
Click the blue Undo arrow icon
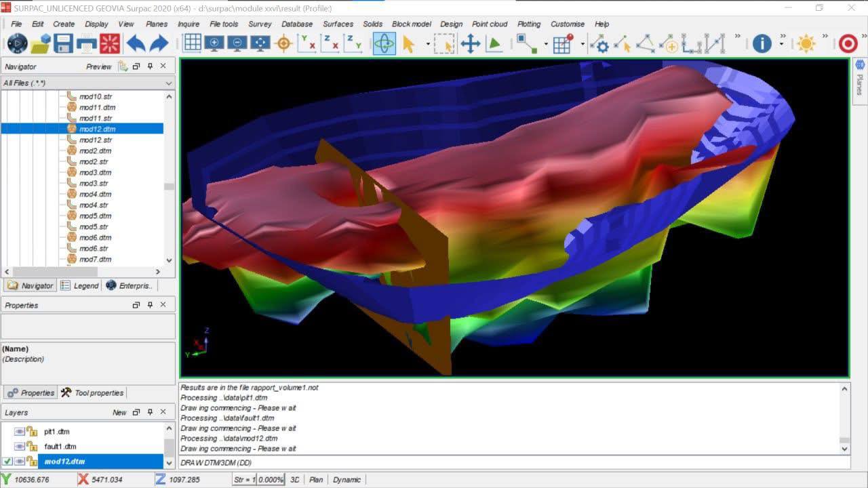point(136,44)
